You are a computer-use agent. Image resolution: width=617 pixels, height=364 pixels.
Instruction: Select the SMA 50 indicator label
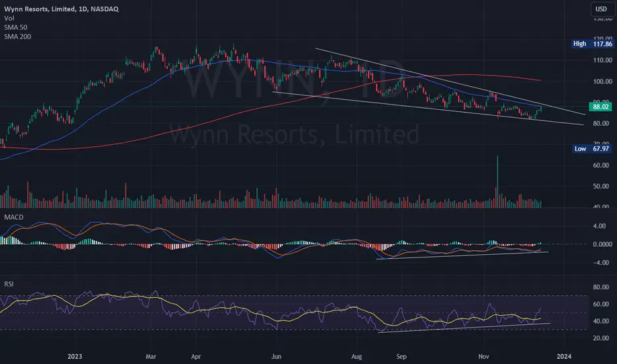click(x=16, y=27)
